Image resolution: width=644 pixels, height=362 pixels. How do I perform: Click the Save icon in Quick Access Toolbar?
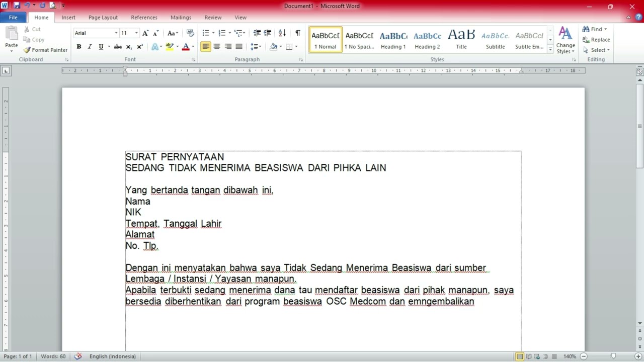[x=17, y=6]
